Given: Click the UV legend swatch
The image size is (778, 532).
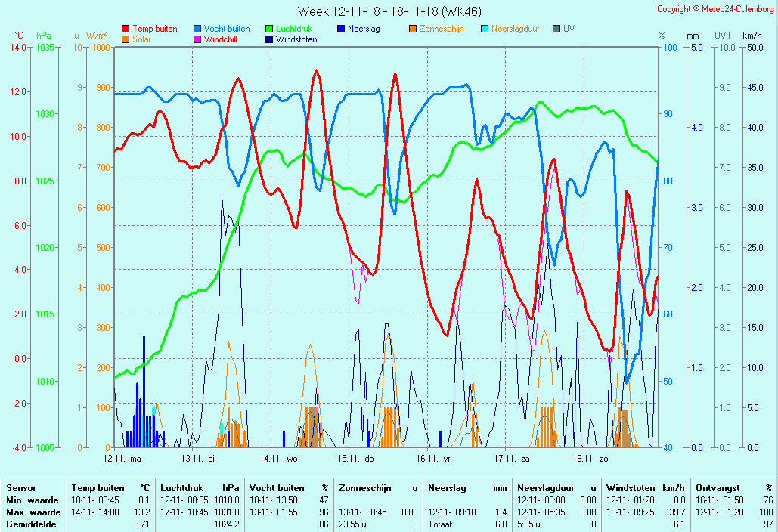Looking at the screenshot, I should click(556, 29).
